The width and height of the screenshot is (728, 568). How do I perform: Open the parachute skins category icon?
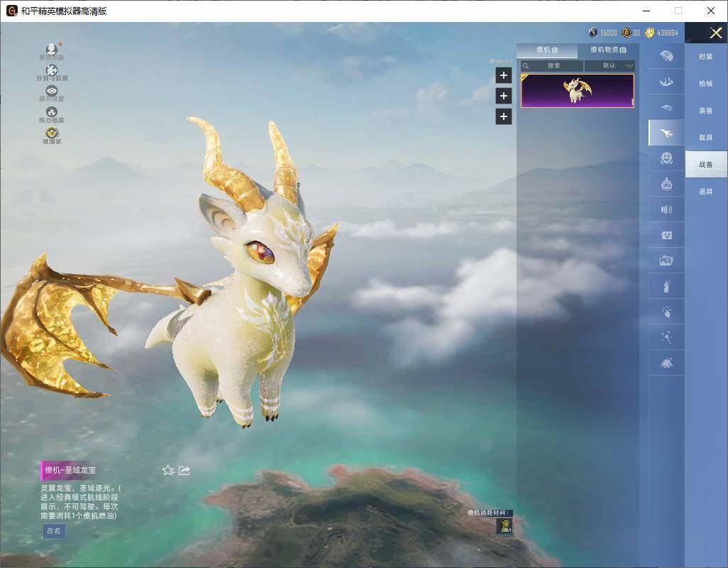[666, 56]
